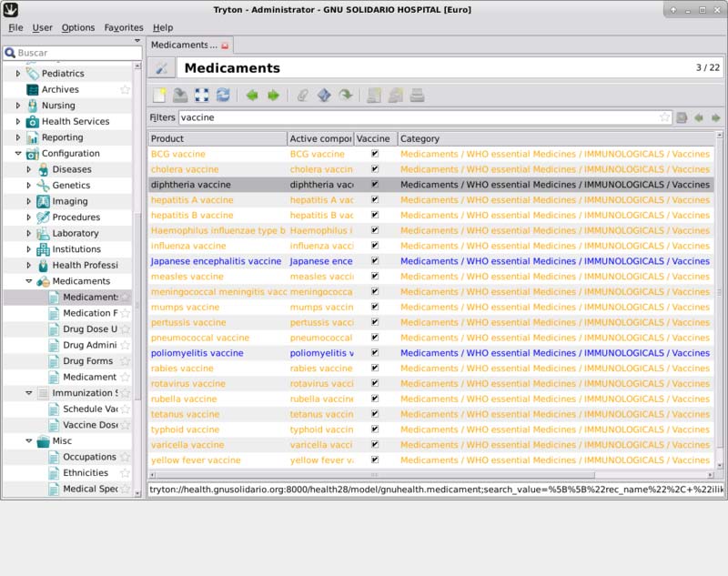This screenshot has height=576, width=728.
Task: Expand the Nursing sidebar node
Action: click(20, 105)
